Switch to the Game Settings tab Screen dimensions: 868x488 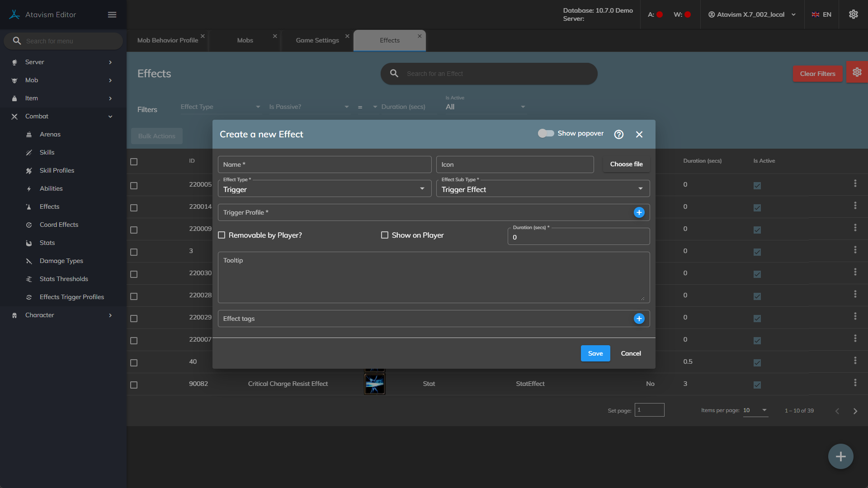317,40
